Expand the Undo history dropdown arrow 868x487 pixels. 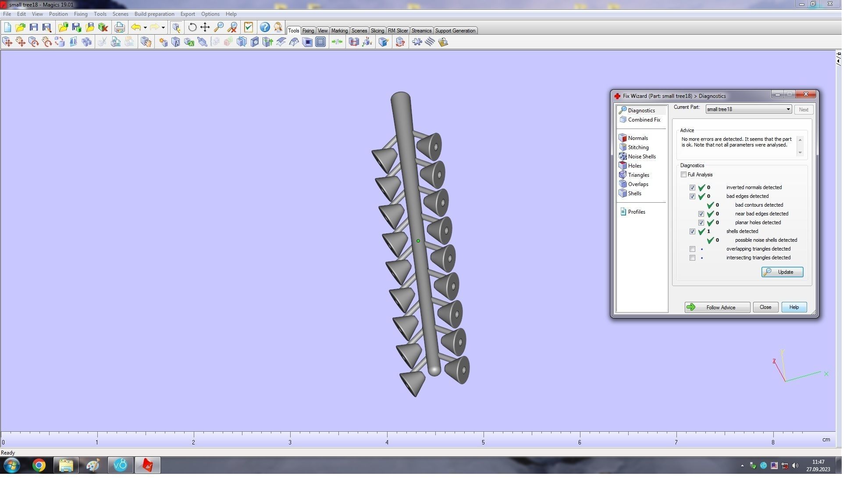[145, 27]
